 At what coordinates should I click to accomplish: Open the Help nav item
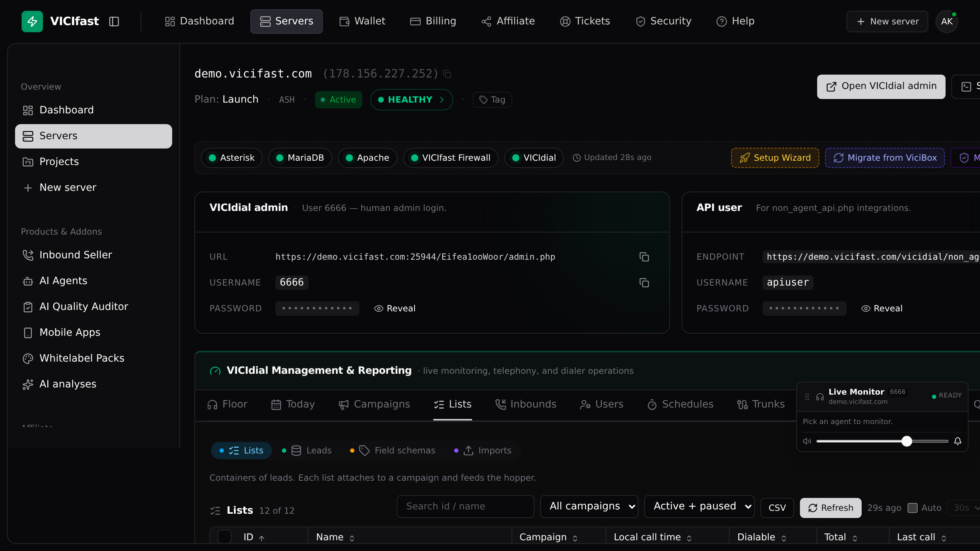pyautogui.click(x=735, y=21)
